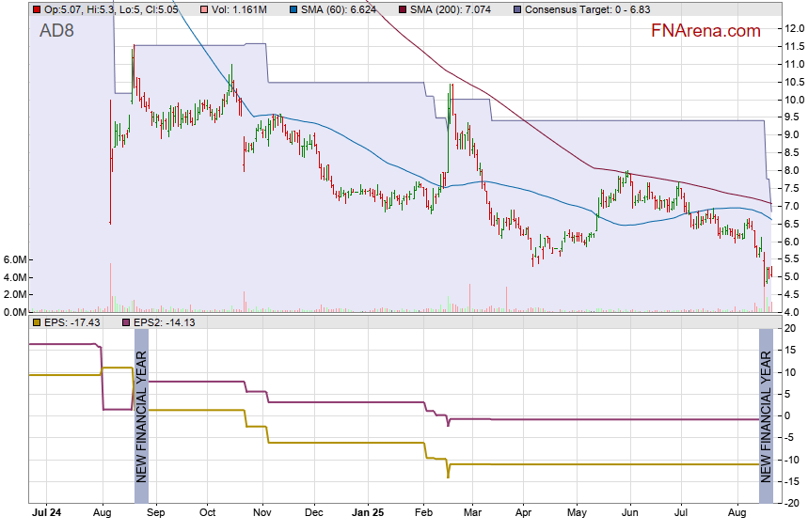Select the AD8 ticker label

pyautogui.click(x=57, y=31)
